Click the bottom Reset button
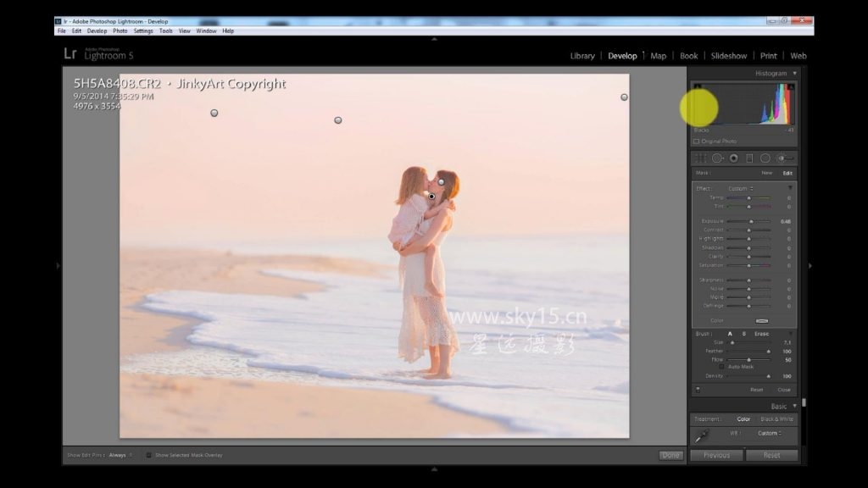Viewport: 868px width, 488px height. (771, 455)
